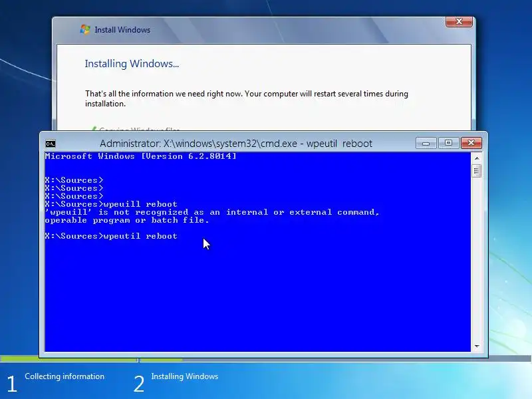Click the 'That's all the information we need' text

tap(246, 98)
